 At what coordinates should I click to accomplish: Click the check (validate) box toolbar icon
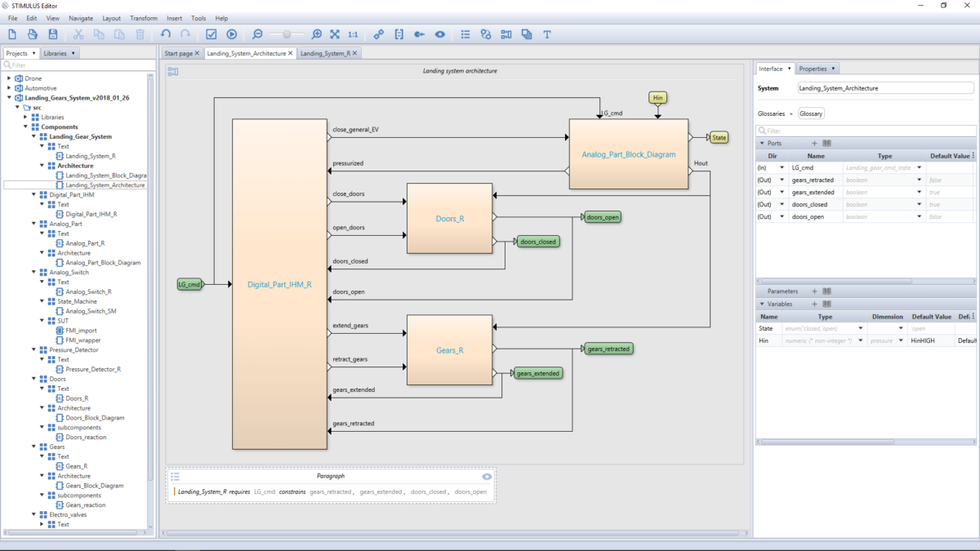point(212,34)
